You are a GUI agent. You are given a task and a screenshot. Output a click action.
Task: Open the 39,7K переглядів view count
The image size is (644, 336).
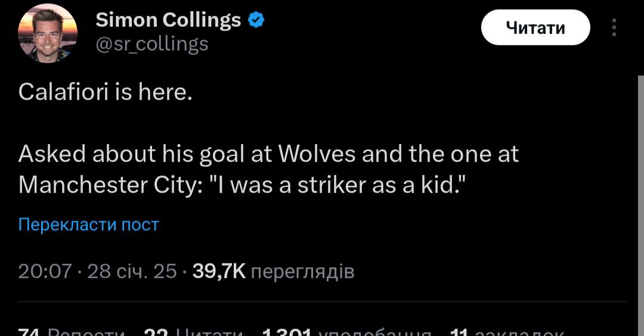point(273,272)
